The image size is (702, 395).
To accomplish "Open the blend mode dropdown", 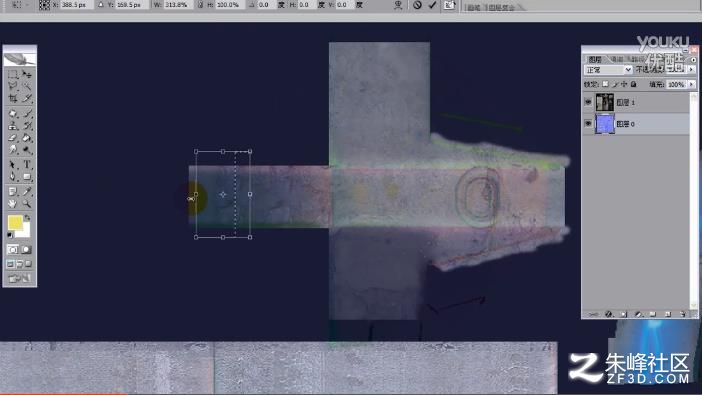I will click(x=608, y=70).
